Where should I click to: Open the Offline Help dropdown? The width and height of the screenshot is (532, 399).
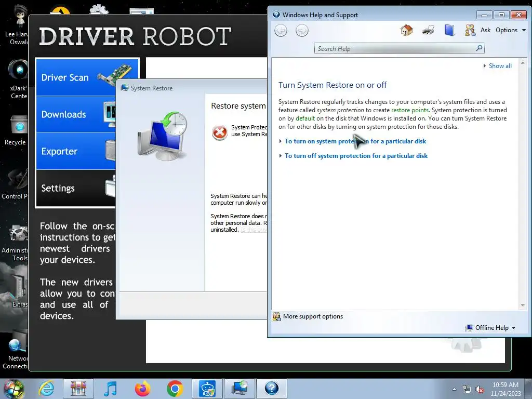pyautogui.click(x=490, y=328)
